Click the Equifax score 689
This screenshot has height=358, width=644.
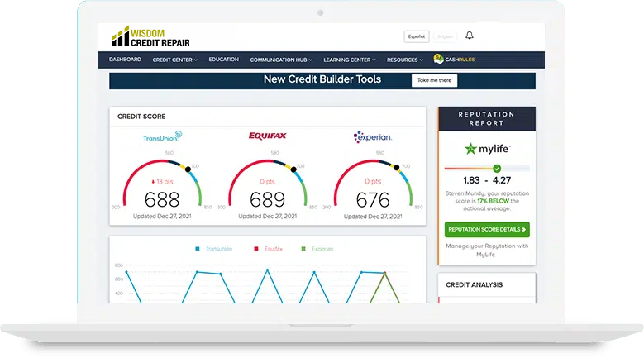(x=267, y=200)
